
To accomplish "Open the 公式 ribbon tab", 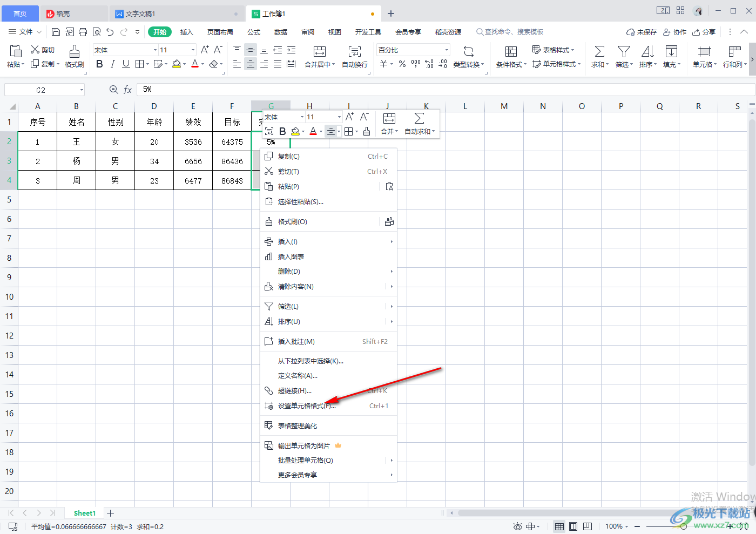I will click(254, 32).
